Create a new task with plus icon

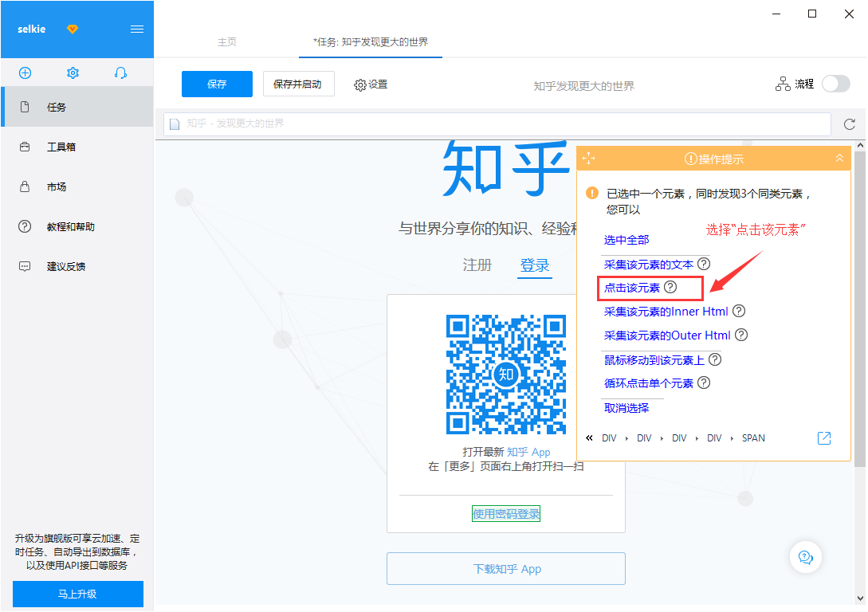click(25, 73)
